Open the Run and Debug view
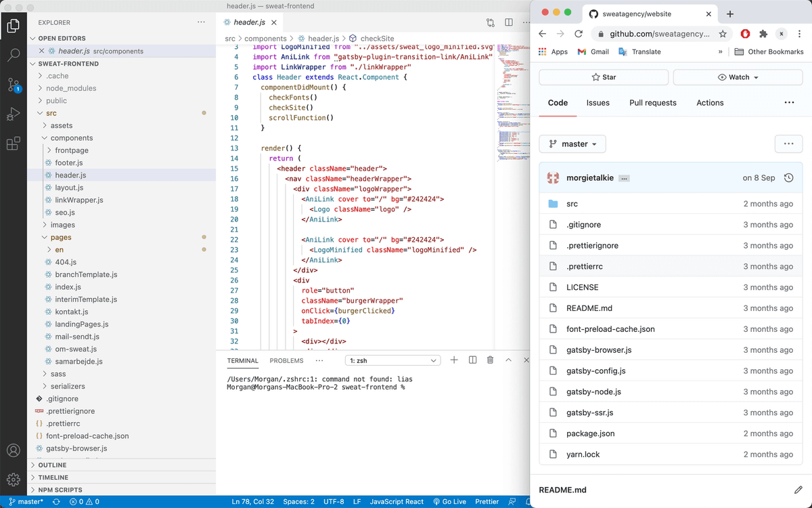This screenshot has width=812, height=508. tap(14, 114)
